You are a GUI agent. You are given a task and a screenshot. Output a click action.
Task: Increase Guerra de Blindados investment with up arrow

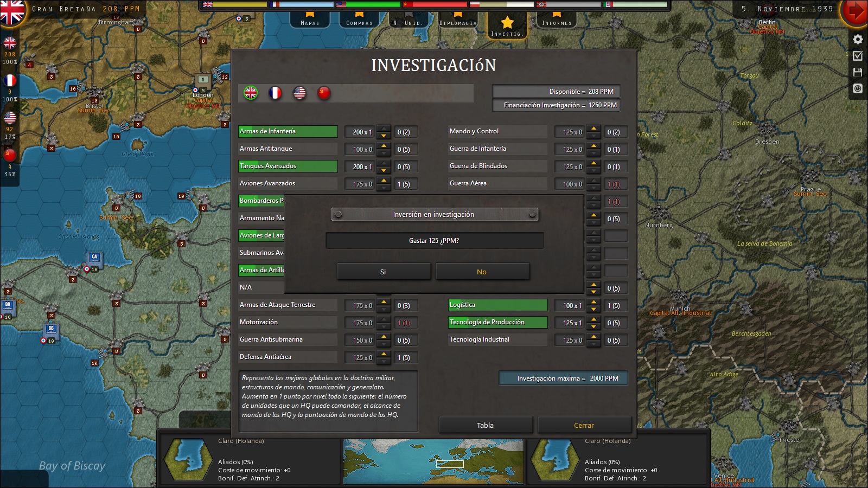(x=593, y=163)
